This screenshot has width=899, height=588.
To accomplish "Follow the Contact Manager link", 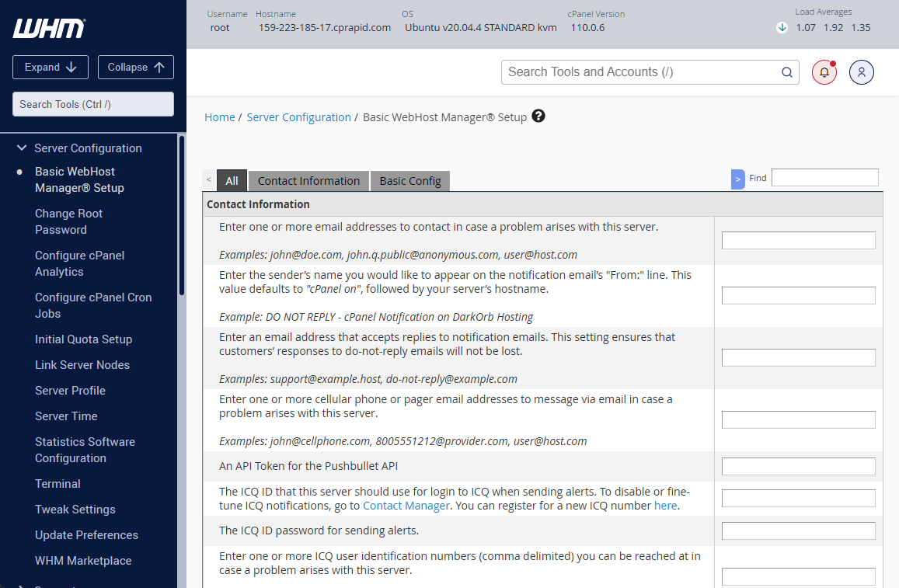I will point(406,506).
